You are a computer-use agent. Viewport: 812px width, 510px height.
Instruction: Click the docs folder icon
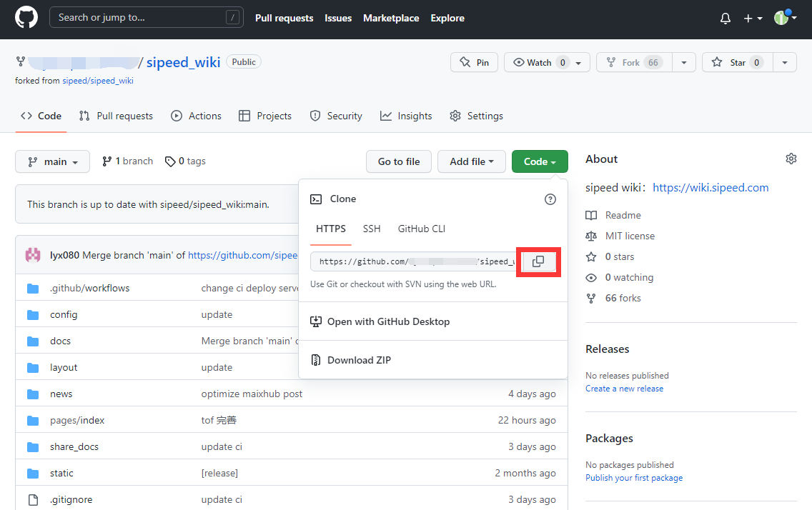(33, 341)
